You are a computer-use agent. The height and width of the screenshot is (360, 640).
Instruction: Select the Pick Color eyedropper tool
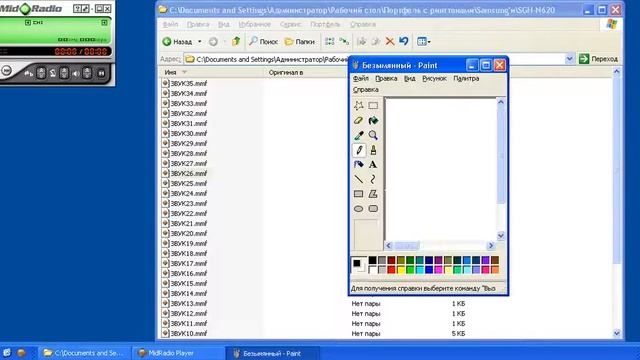click(359, 135)
